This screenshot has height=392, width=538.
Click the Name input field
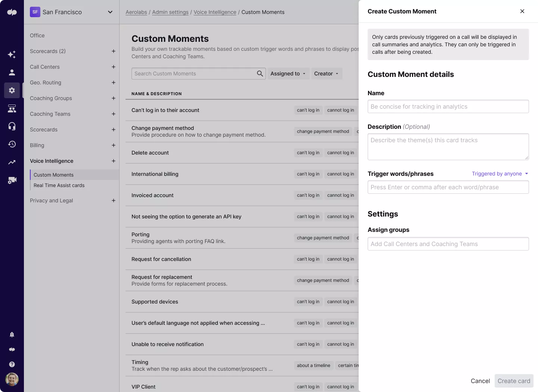(x=448, y=106)
